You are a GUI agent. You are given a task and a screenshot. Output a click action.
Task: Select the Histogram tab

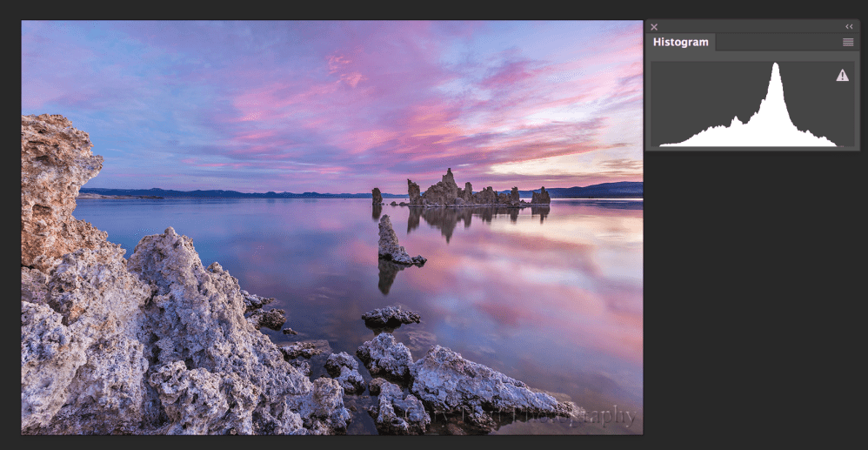pos(680,42)
